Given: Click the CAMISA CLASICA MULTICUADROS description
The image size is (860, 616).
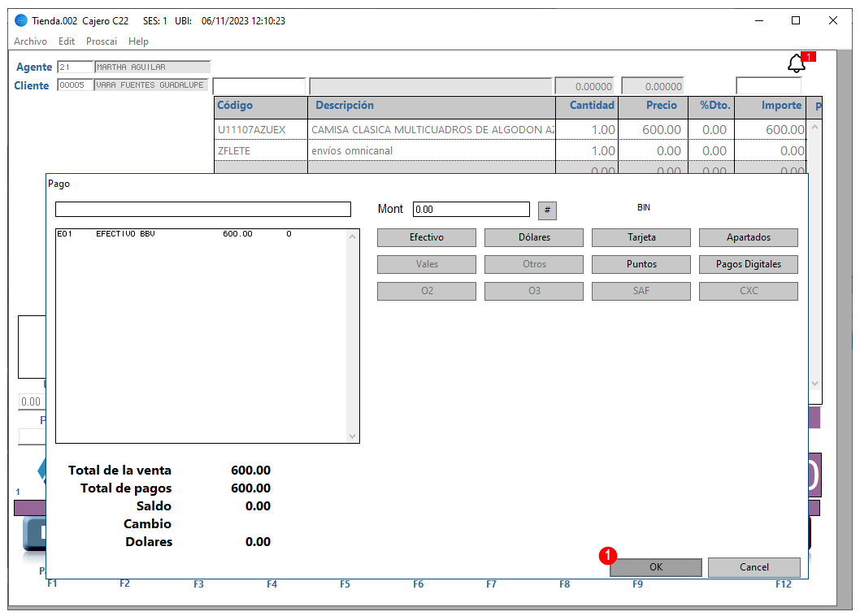Looking at the screenshot, I should [x=432, y=130].
